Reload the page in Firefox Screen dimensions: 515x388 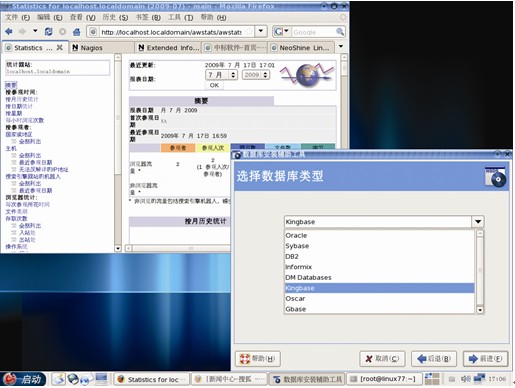[x=48, y=32]
